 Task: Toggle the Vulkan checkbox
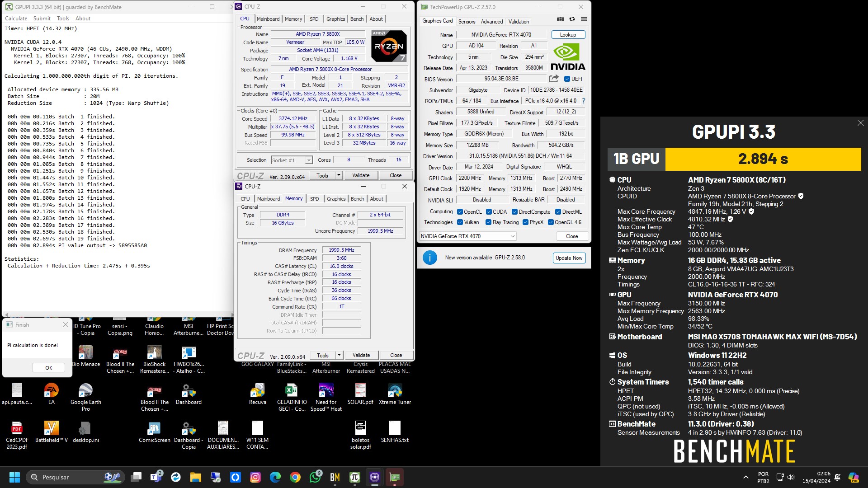click(x=460, y=222)
